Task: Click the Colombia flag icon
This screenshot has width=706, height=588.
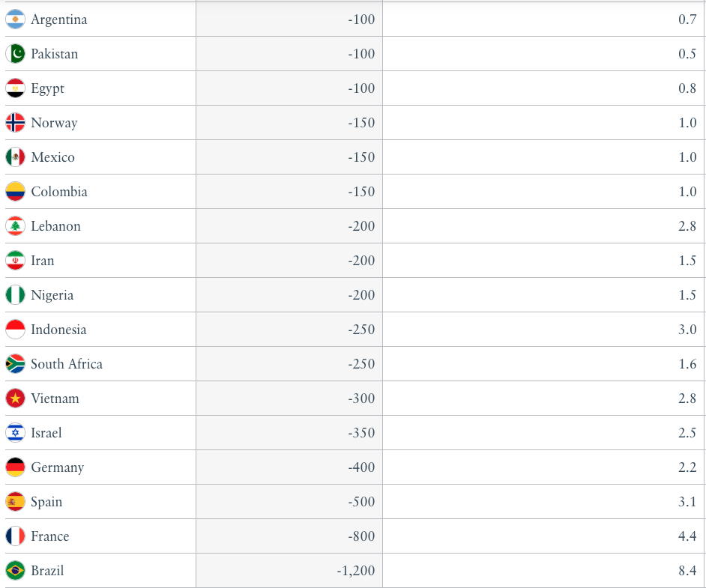Action: tap(15, 192)
